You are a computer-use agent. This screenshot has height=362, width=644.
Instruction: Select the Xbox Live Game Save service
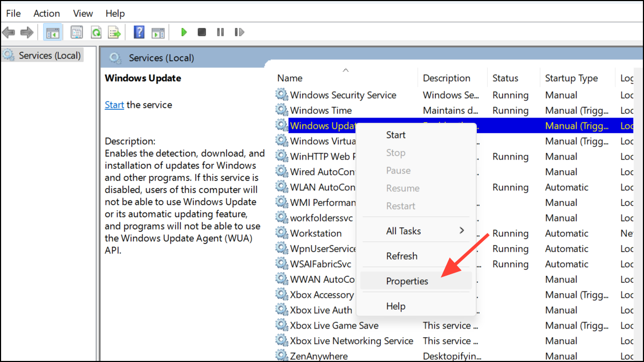pyautogui.click(x=334, y=325)
